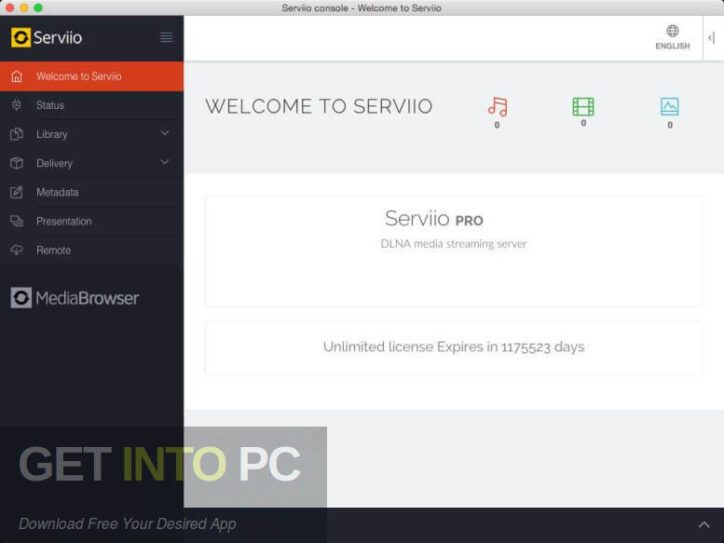Click the Presentation screens icon
The image size is (724, 543).
17,221
